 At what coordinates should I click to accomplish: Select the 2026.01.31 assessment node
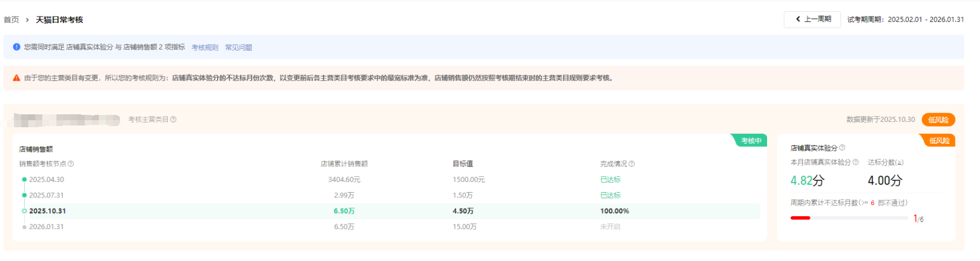(46, 227)
